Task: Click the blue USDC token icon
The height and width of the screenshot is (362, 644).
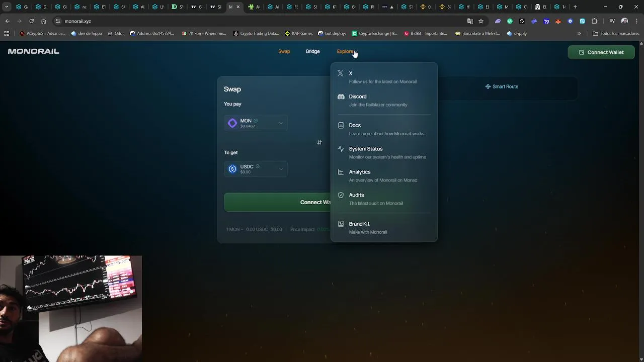Action: 232,169
